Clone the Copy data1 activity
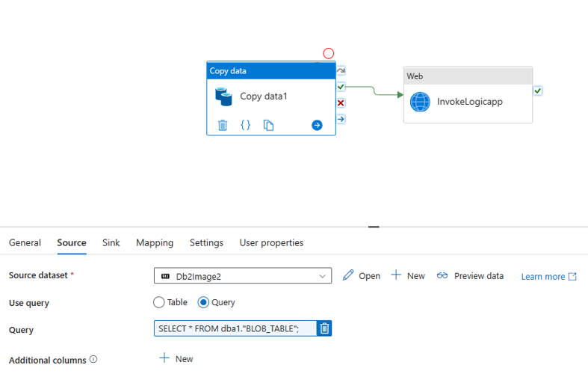 coord(268,125)
